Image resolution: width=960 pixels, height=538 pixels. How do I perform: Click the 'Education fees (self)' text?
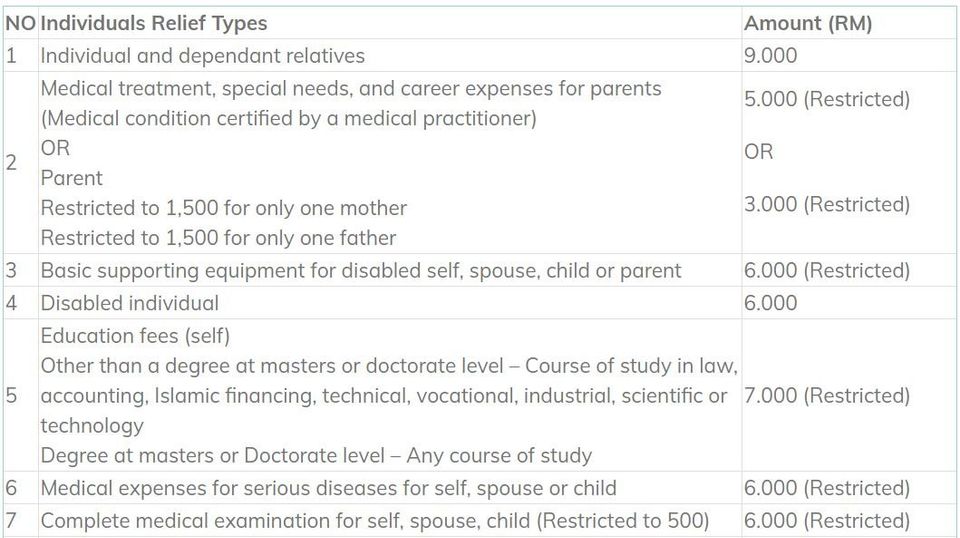pos(135,336)
